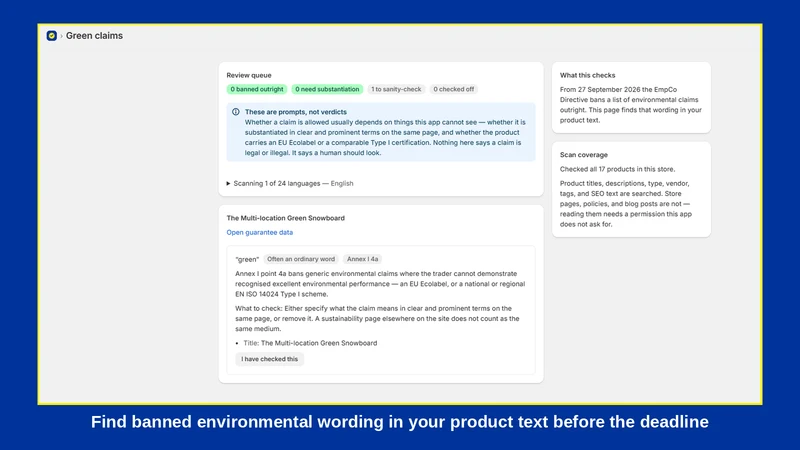Click the 'Review queue' heading
This screenshot has height=450, width=800.
(x=249, y=75)
